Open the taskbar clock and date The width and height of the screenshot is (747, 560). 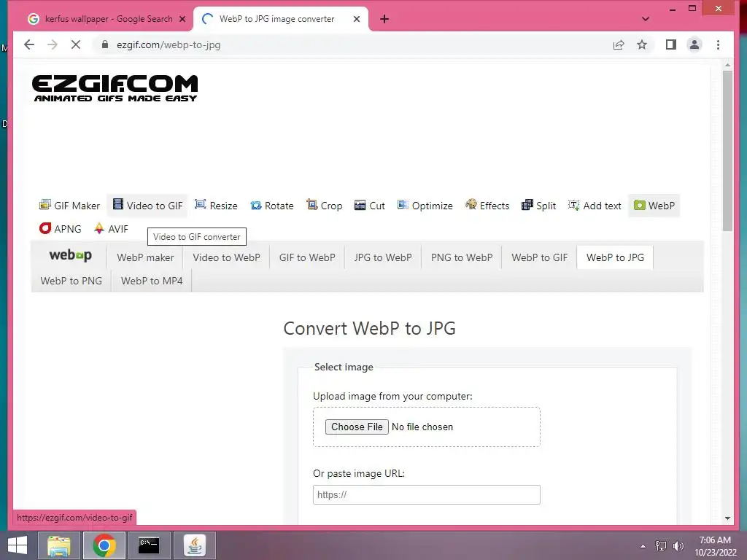point(715,546)
